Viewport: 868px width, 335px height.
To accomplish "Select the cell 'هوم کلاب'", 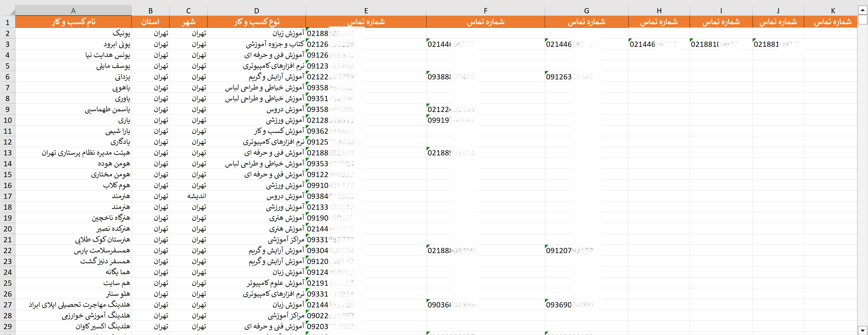I will click(73, 185).
